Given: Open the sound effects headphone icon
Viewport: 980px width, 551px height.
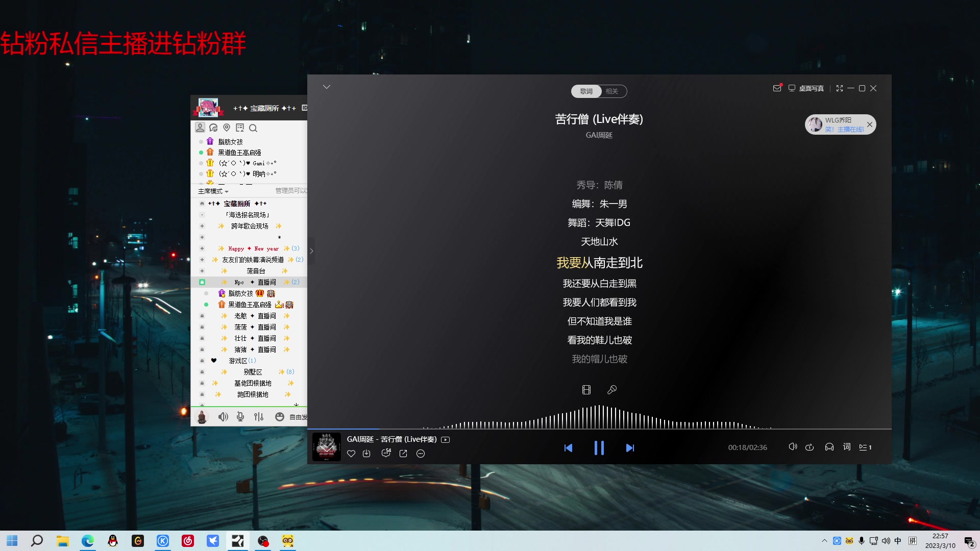Looking at the screenshot, I should coord(829,447).
